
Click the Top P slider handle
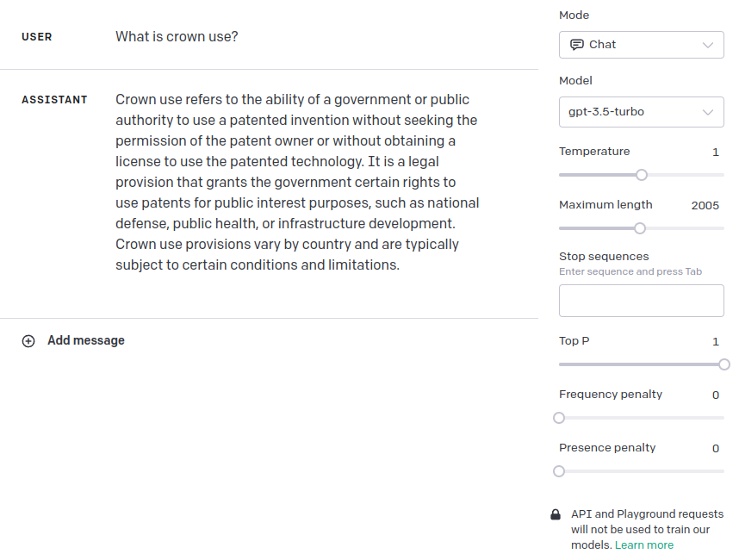pos(723,364)
